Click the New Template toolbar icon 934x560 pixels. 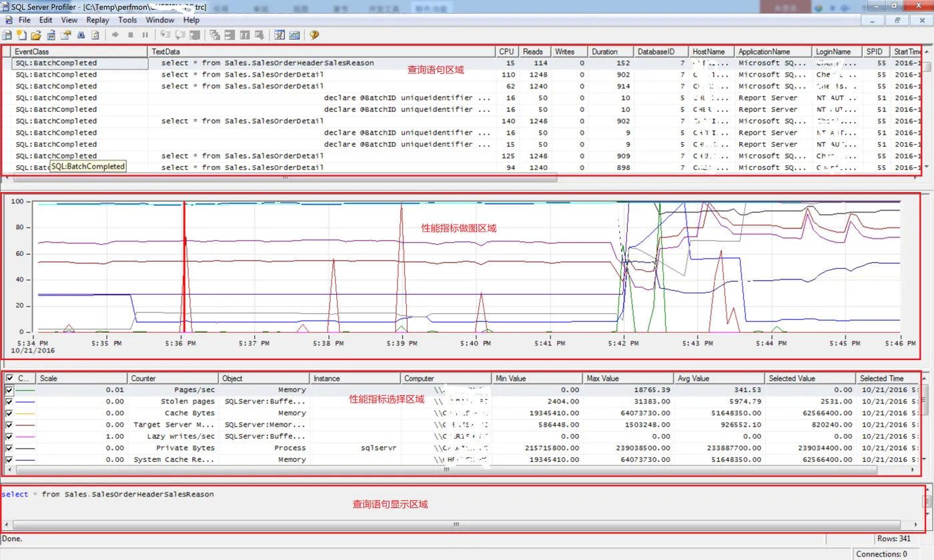pos(21,35)
